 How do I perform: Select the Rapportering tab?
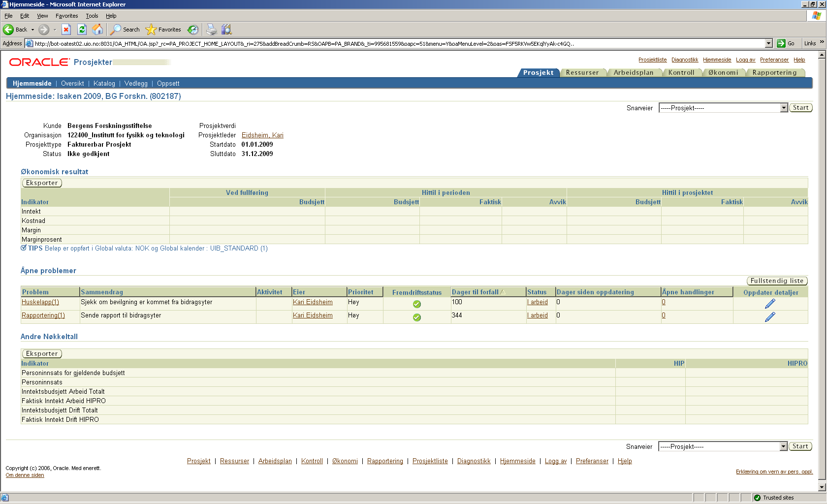pyautogui.click(x=774, y=72)
